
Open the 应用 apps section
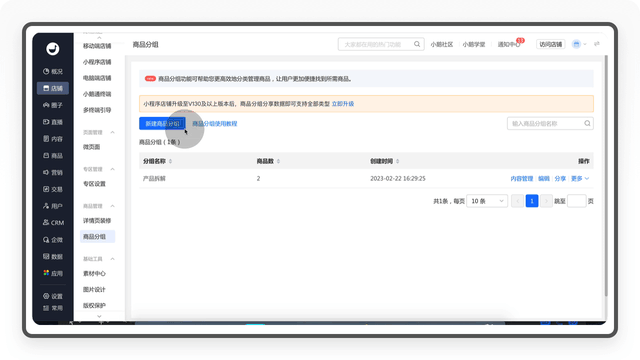pos(53,273)
